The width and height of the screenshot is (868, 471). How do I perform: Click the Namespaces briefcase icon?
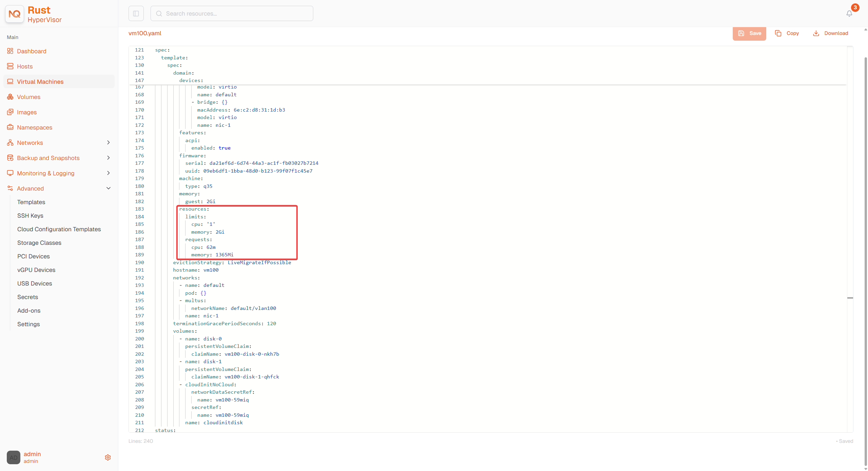(10, 127)
